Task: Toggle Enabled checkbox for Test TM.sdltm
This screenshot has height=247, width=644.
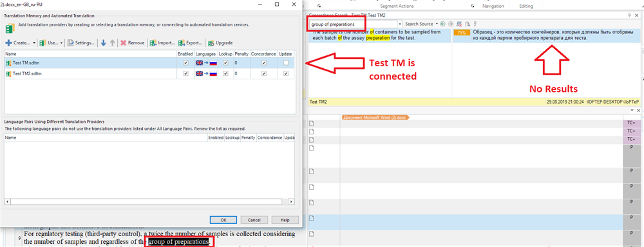Action: pos(185,63)
